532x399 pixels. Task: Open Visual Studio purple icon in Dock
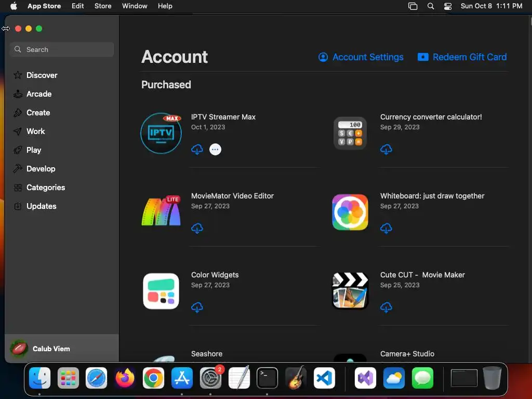coord(365,378)
